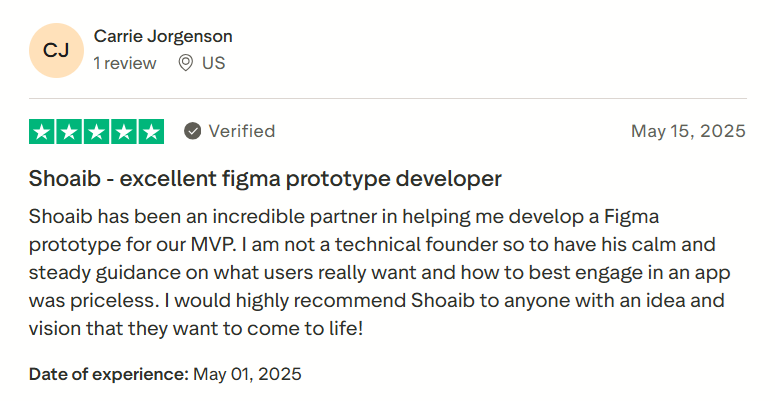Click the May 01, 2025 experience date

[x=247, y=374]
